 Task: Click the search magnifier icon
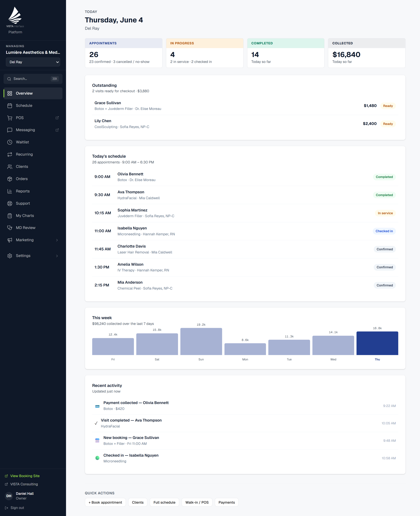(9, 79)
